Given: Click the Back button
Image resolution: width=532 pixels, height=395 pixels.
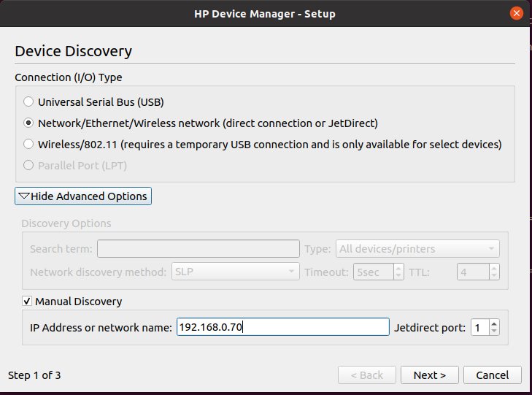Looking at the screenshot, I should [366, 375].
